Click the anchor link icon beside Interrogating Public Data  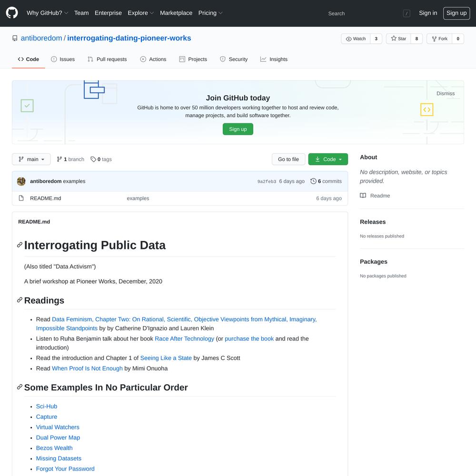[x=20, y=245]
